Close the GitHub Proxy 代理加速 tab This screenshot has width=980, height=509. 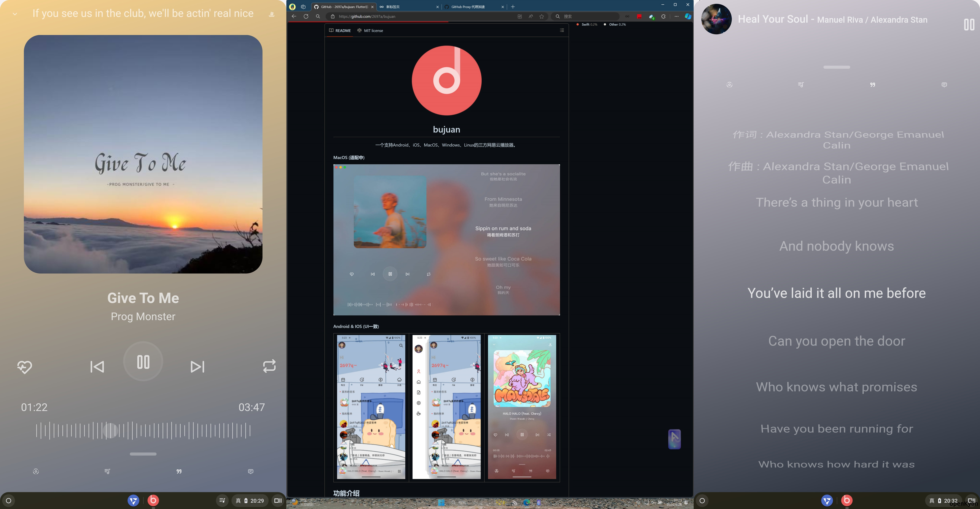503,7
